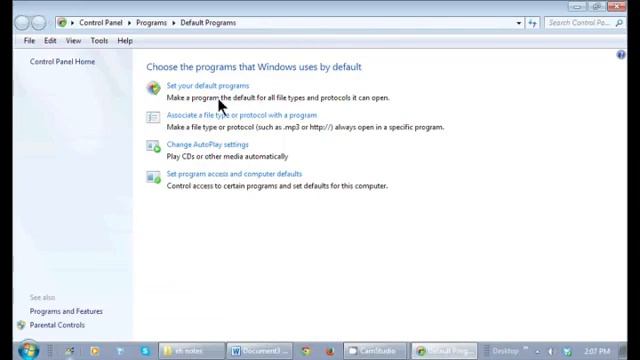The height and width of the screenshot is (360, 640).
Task: Open the View menu
Action: (x=73, y=41)
